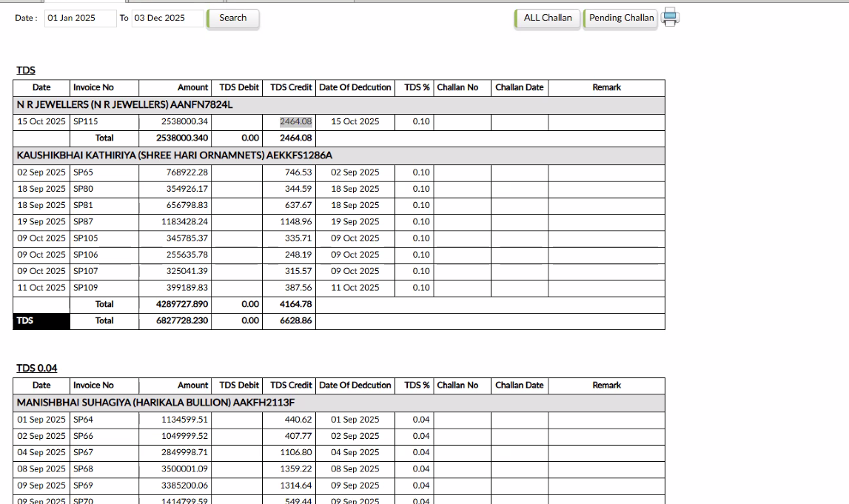The width and height of the screenshot is (849, 504).
Task: Click the MANISHBHAI SUHAGIYA group header row
Action: [155, 403]
